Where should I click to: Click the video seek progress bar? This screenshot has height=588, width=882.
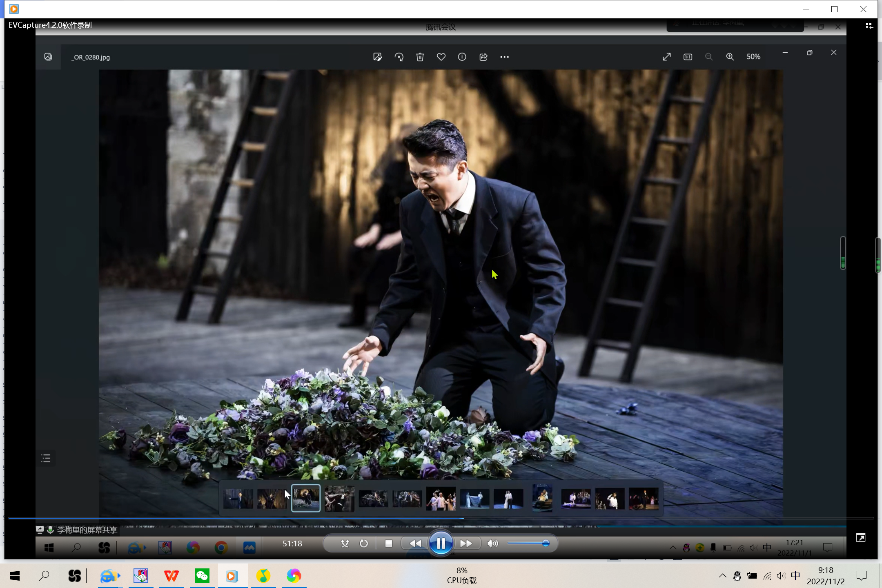tap(441, 518)
